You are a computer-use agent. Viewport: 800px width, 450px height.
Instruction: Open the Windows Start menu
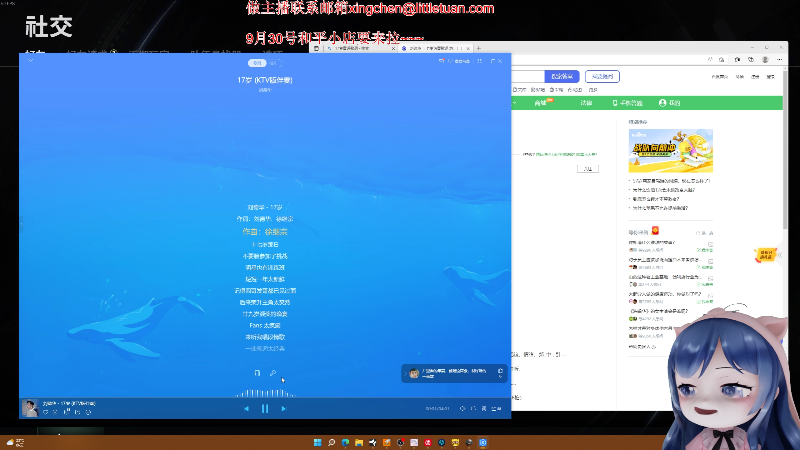[317, 442]
